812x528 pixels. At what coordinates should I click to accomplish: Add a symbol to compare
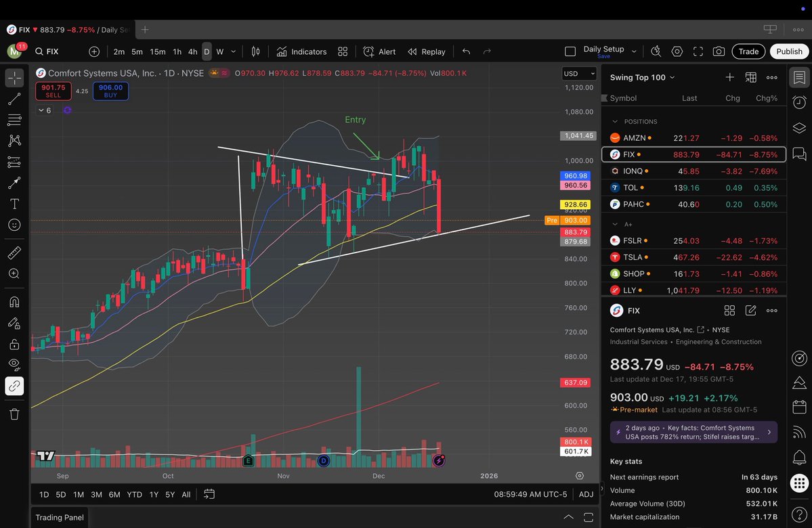point(93,51)
